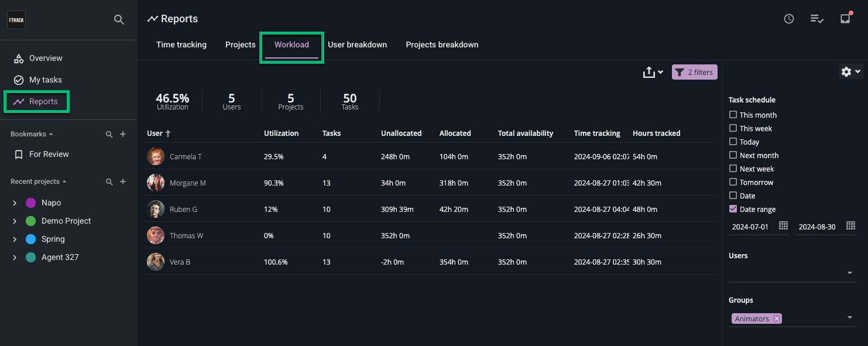Click the 2 filters button
Screen dimensions: 868x346
(695, 73)
